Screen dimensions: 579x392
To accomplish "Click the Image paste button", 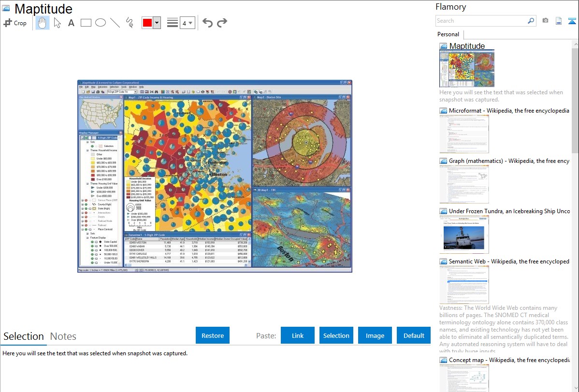I will click(375, 335).
